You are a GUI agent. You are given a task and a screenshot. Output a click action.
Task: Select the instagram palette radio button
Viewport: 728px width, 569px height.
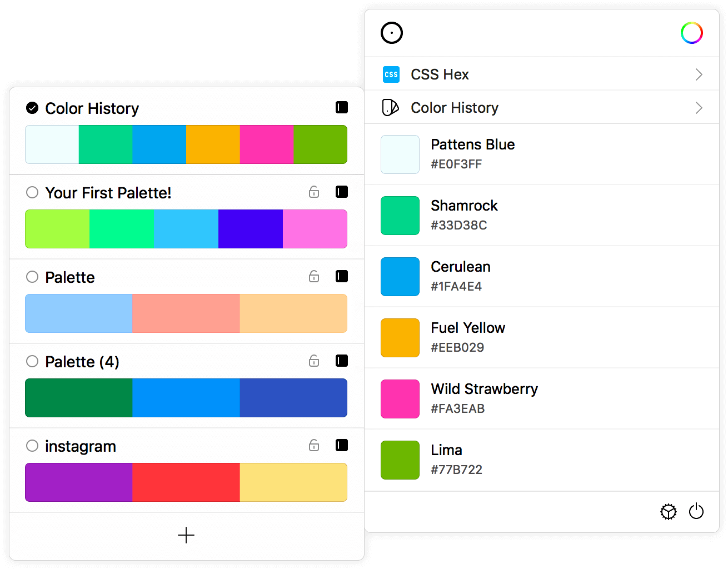click(x=32, y=446)
